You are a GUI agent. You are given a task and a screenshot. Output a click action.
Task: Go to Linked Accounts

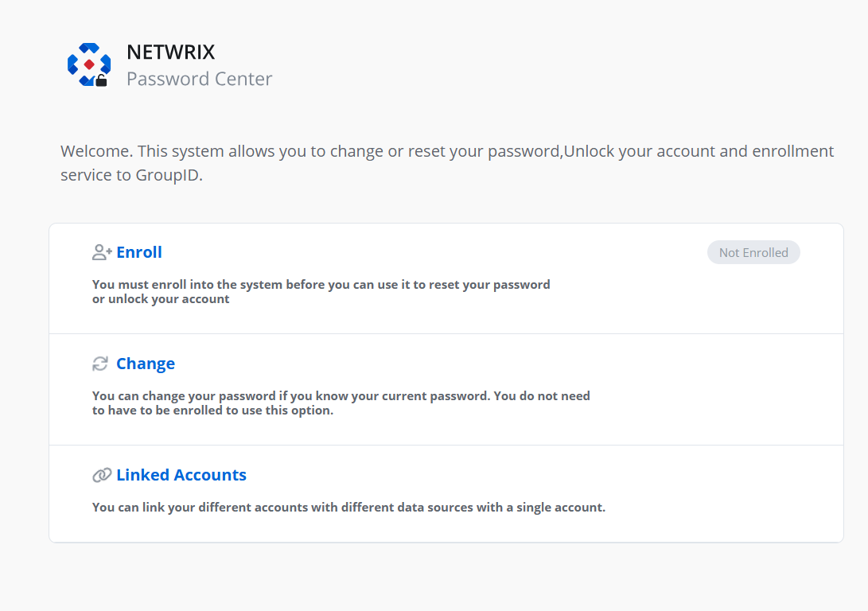(x=181, y=475)
